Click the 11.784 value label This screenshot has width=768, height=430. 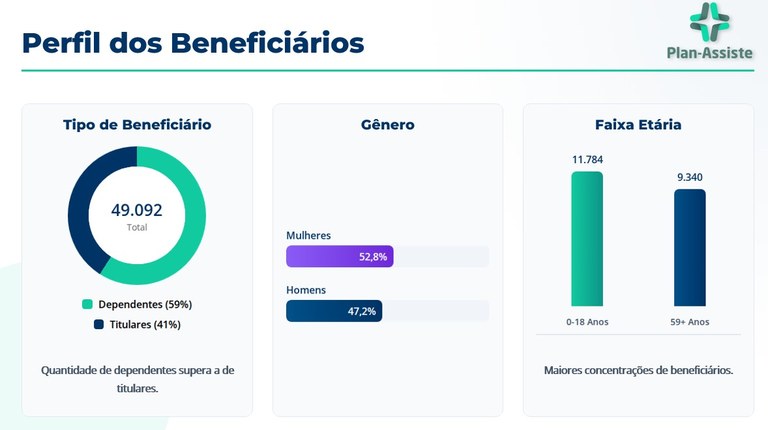click(x=587, y=159)
